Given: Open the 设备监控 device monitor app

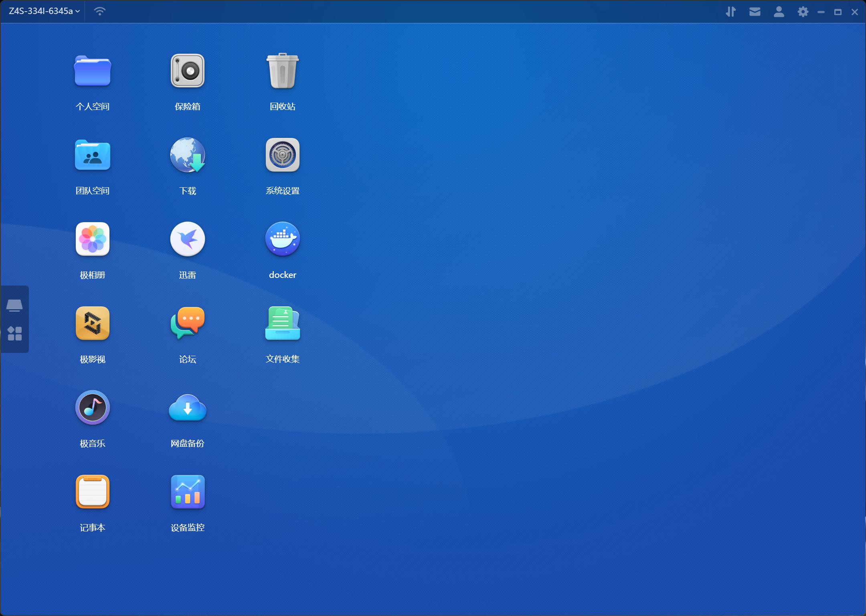Looking at the screenshot, I should click(x=187, y=492).
